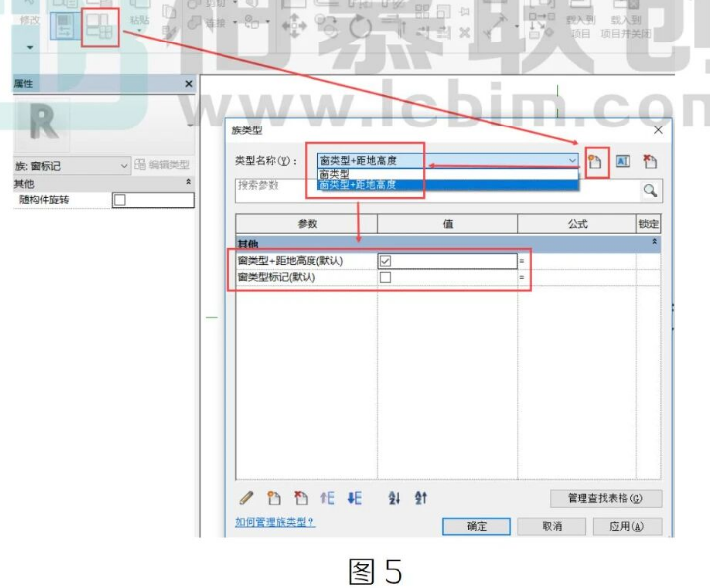The height and width of the screenshot is (588, 710).
Task: Open the 如何管理族类型? help link
Action: click(275, 522)
